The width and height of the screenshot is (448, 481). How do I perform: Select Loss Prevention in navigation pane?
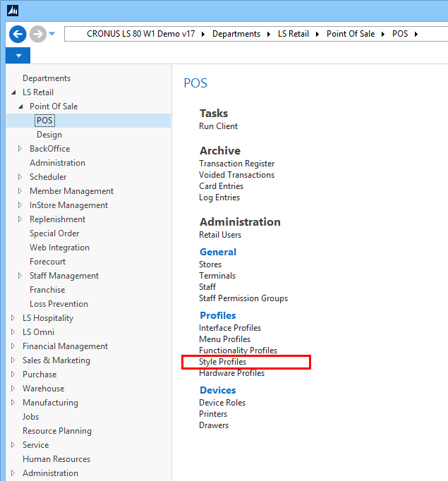click(59, 304)
